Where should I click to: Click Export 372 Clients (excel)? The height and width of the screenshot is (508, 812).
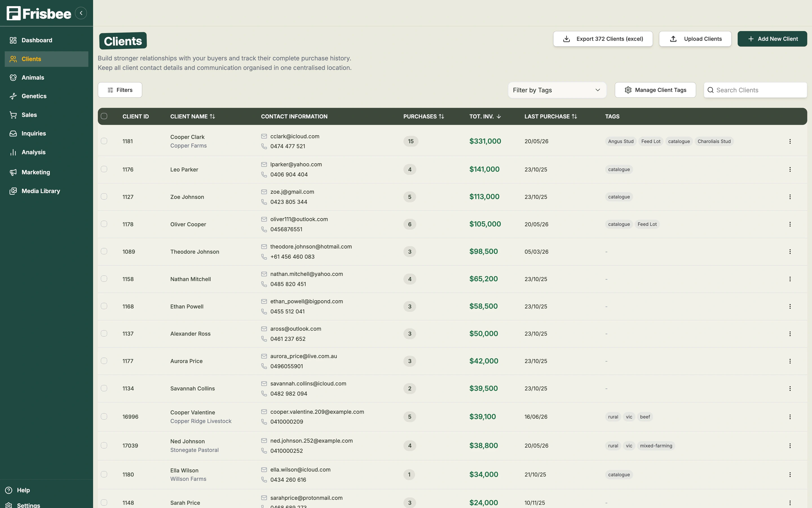[x=603, y=39]
